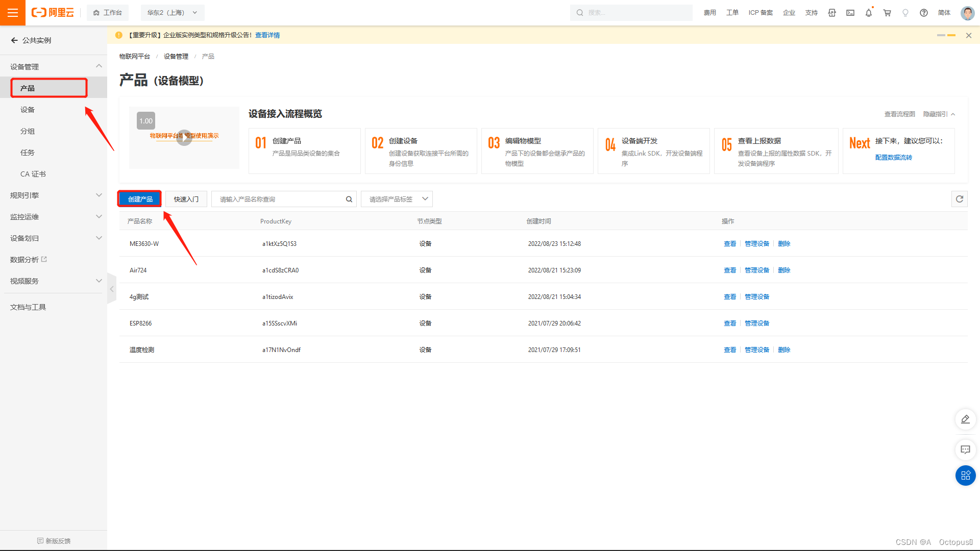Click the blue apps floating button
980x551 pixels.
(x=965, y=475)
